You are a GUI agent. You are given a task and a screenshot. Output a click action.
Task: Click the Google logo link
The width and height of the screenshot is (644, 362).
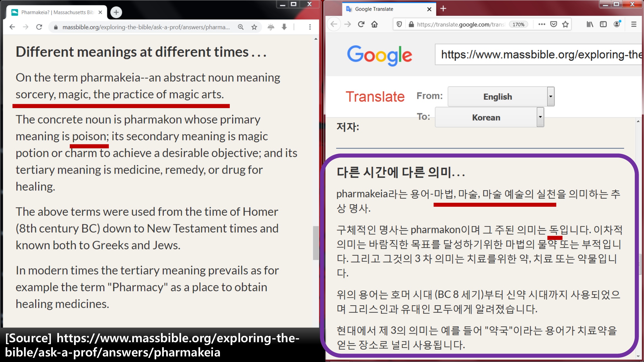coord(379,55)
